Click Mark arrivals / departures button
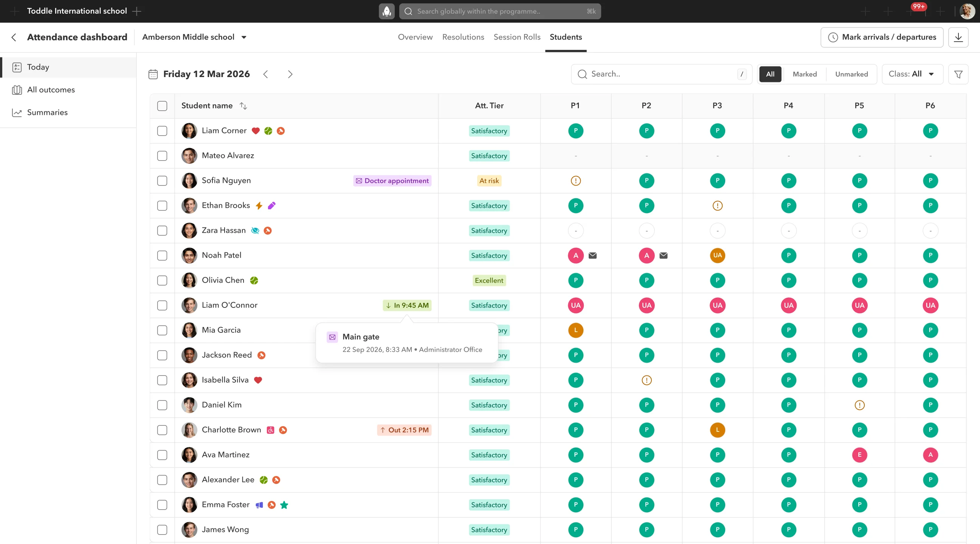This screenshot has width=980, height=544. click(x=881, y=37)
